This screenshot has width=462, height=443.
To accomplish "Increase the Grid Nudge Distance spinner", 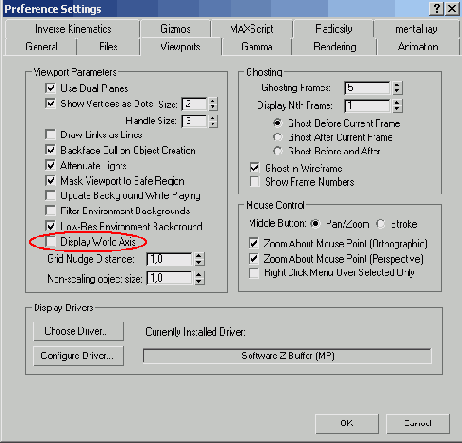I will coord(199,256).
